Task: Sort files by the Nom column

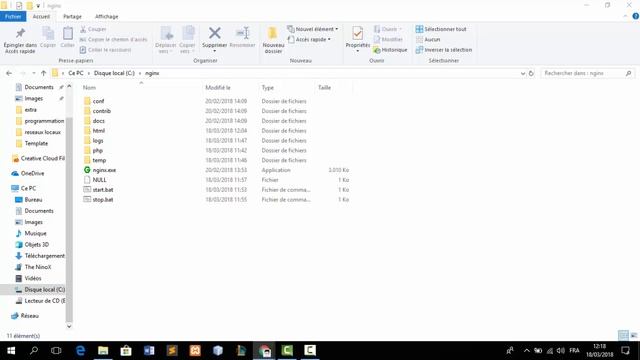Action: click(89, 87)
